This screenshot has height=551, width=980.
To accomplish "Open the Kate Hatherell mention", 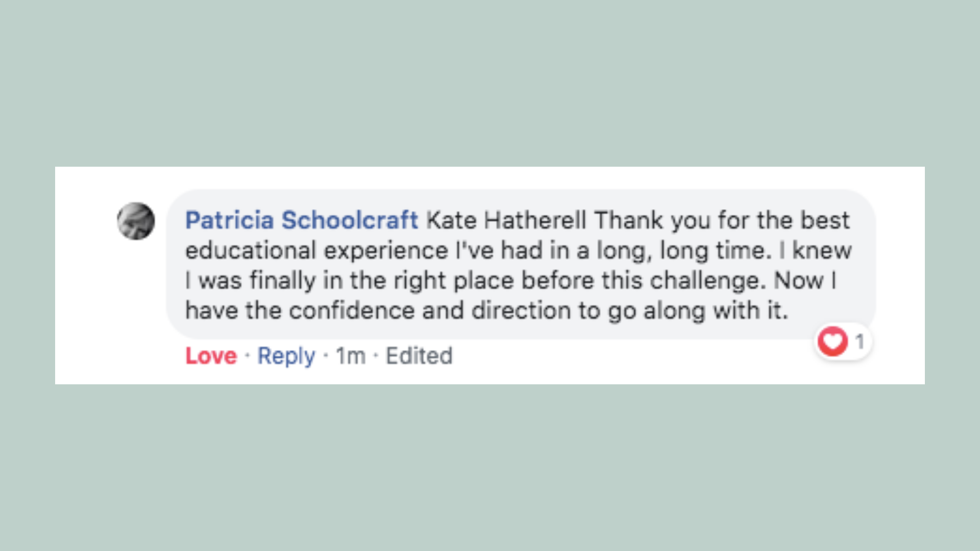I will [x=506, y=220].
